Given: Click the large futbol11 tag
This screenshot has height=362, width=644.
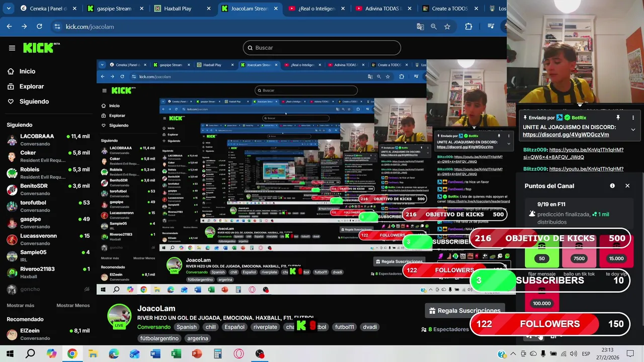Looking at the screenshot, I should point(344,327).
